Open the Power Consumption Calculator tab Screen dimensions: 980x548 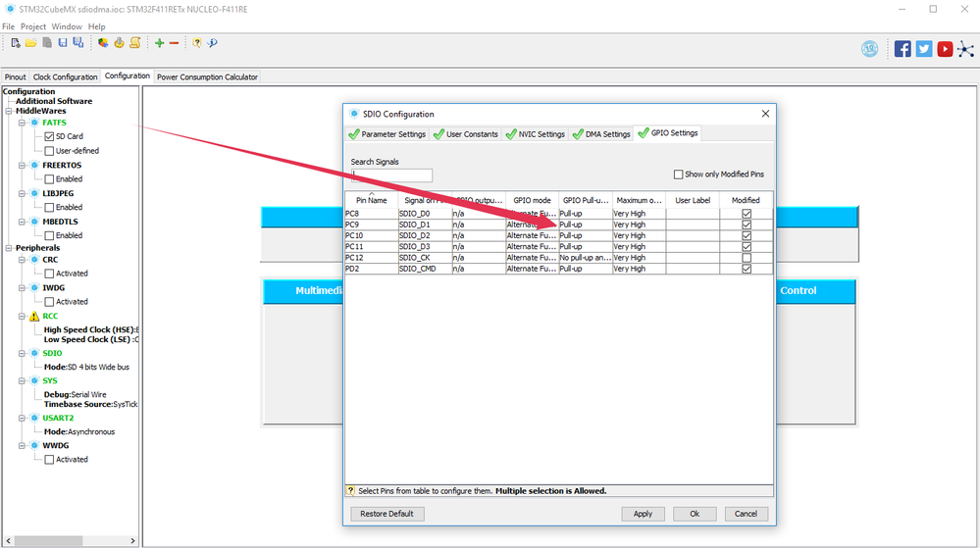pos(207,76)
